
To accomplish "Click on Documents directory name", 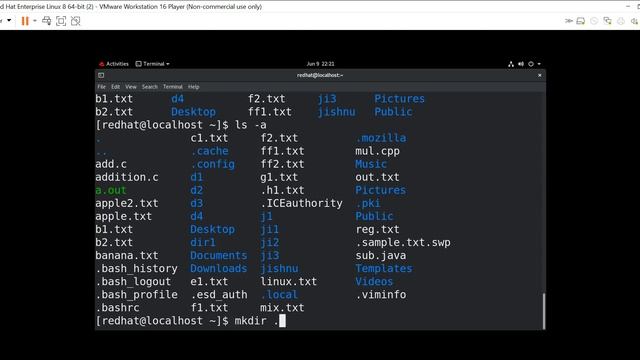I will (218, 256).
